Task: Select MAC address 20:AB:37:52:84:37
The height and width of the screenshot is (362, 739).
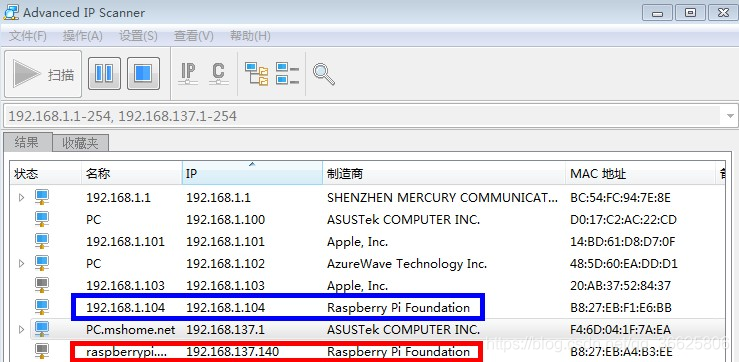Action: [x=620, y=286]
